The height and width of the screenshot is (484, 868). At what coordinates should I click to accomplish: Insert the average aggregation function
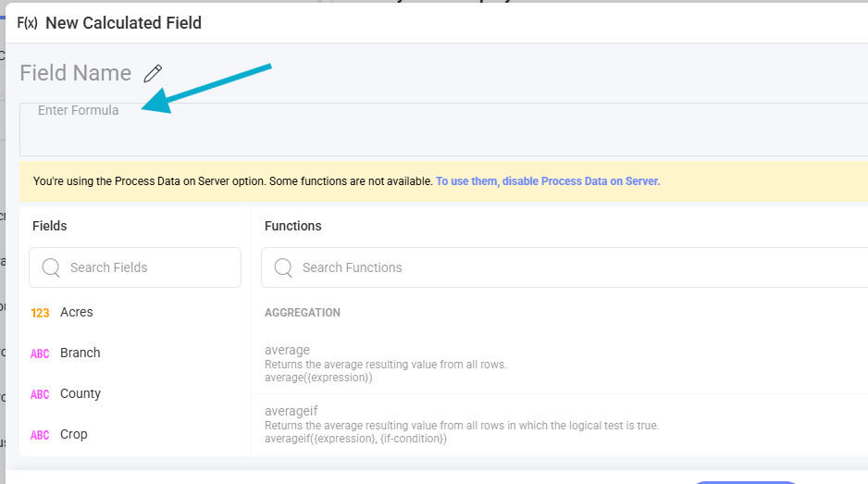pos(288,351)
